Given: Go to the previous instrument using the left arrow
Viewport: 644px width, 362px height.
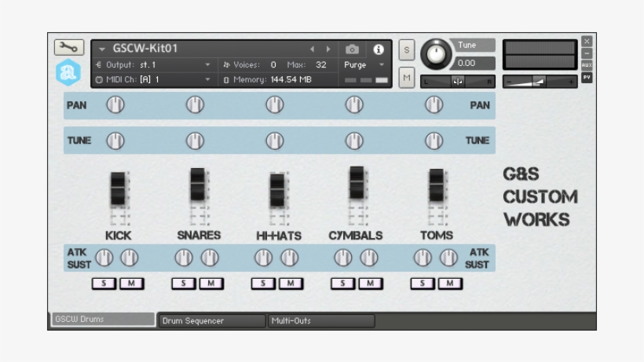Looking at the screenshot, I should tap(312, 49).
